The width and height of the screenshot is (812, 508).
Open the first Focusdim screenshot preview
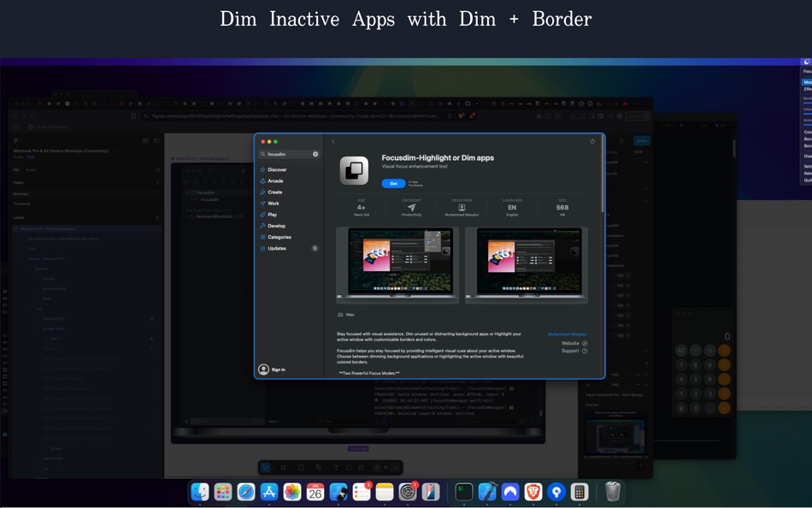397,265
